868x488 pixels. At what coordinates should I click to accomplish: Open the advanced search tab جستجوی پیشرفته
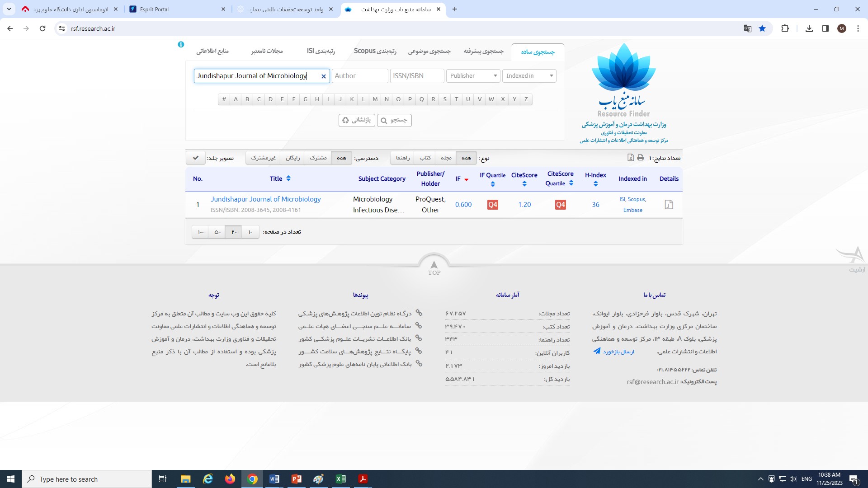click(x=483, y=51)
